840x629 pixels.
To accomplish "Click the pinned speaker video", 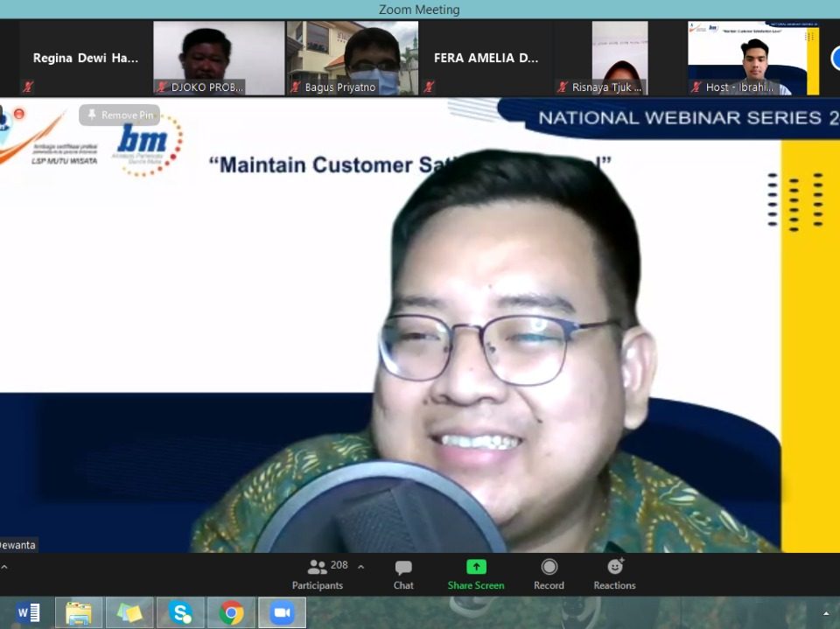I will coord(420,325).
